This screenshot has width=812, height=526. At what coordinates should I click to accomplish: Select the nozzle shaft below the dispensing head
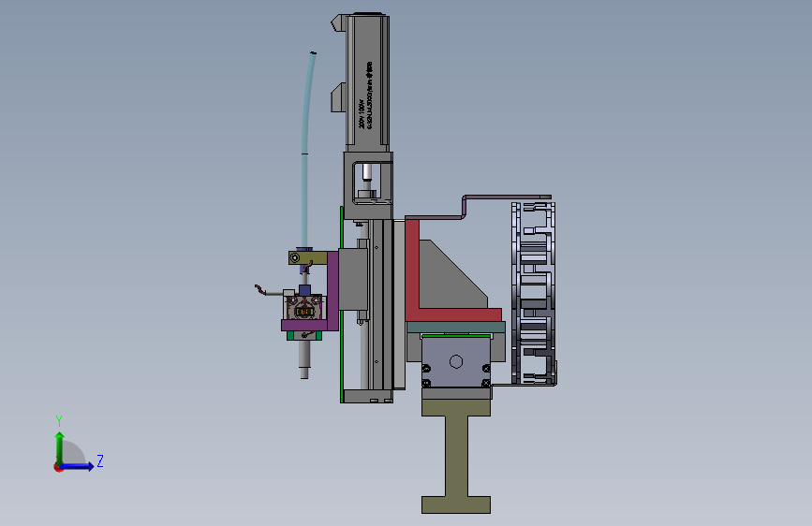pos(304,359)
